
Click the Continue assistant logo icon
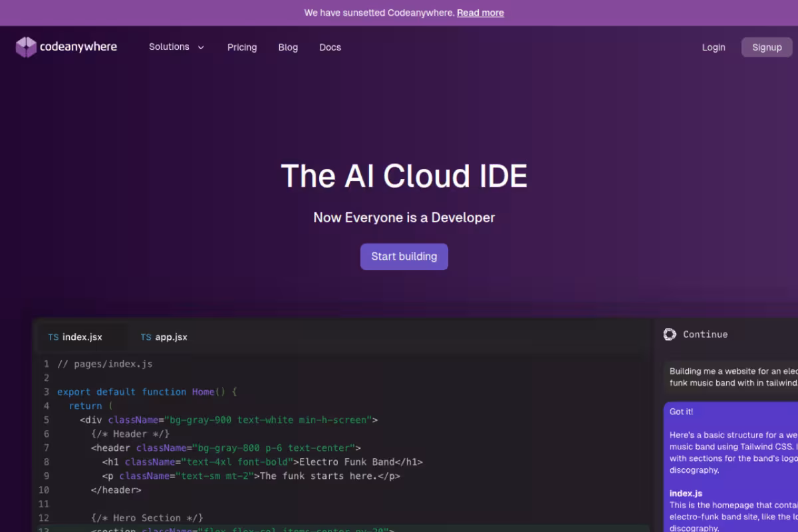[x=670, y=334]
